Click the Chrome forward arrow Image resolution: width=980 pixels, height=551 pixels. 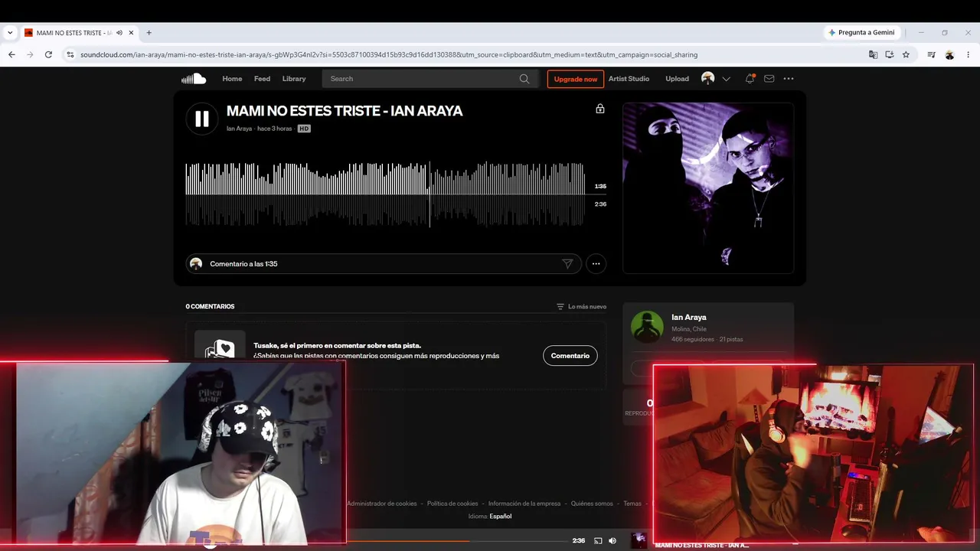(x=30, y=54)
